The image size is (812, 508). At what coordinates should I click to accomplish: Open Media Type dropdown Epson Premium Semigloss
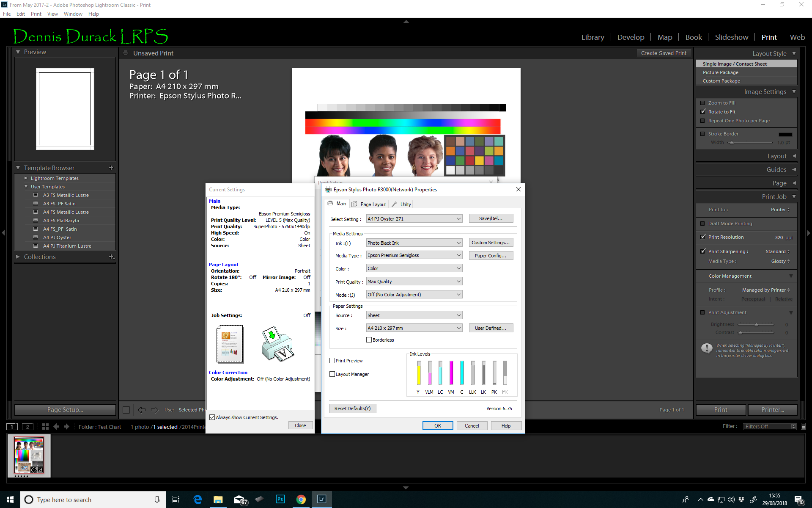[414, 255]
